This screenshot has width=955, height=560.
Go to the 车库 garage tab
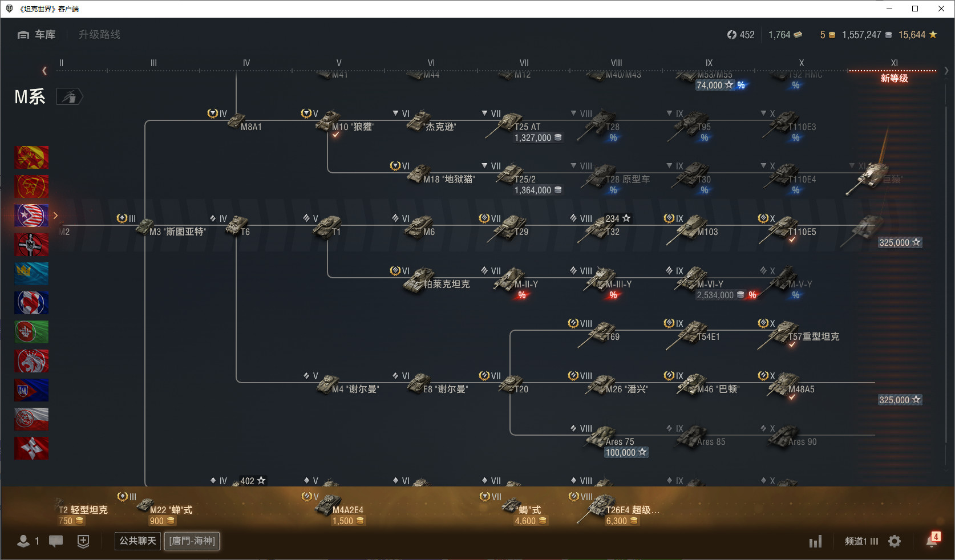click(37, 35)
